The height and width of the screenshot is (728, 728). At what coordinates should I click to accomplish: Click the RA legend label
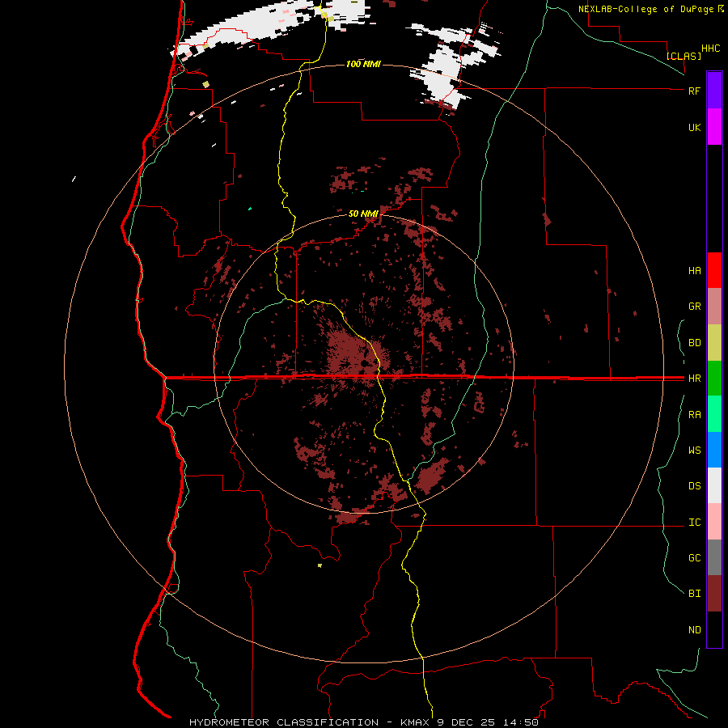pyautogui.click(x=694, y=415)
